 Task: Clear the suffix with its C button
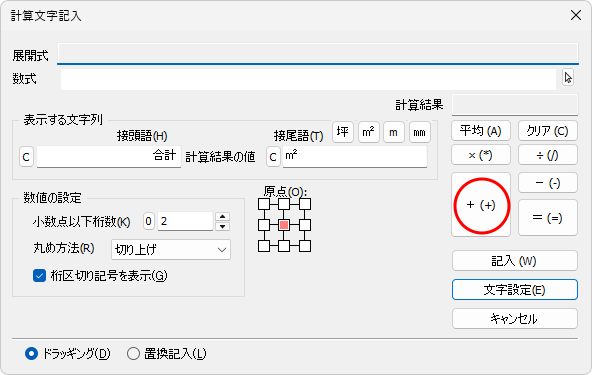click(x=273, y=157)
